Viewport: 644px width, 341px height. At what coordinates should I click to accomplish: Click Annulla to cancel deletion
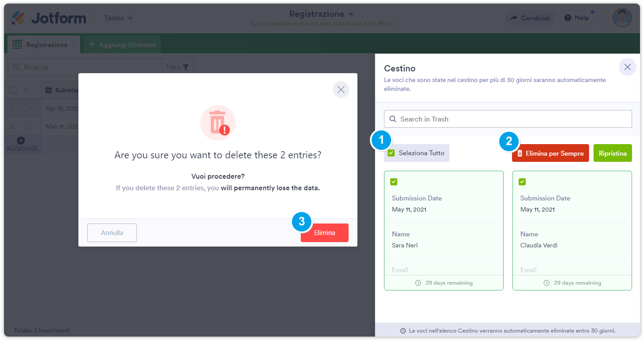tap(112, 233)
